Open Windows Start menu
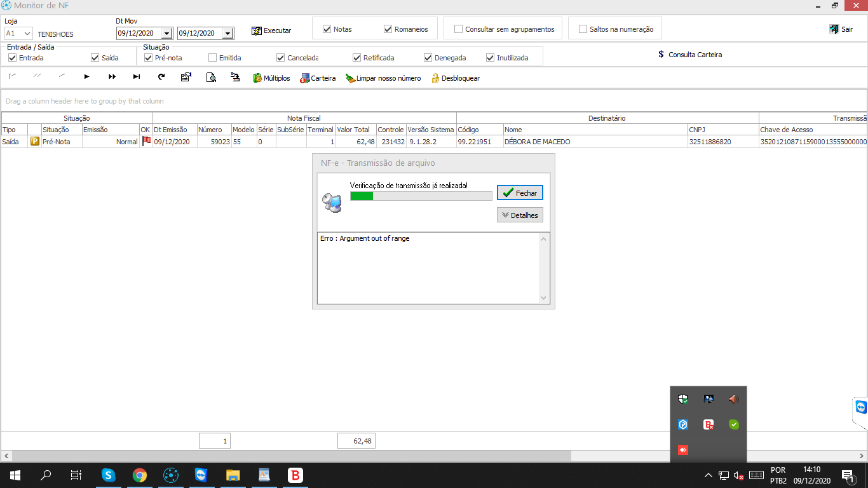 coord(15,475)
